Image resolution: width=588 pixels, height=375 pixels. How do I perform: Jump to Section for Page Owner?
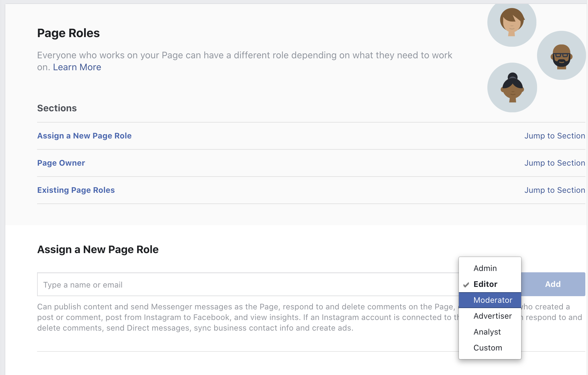pos(555,163)
